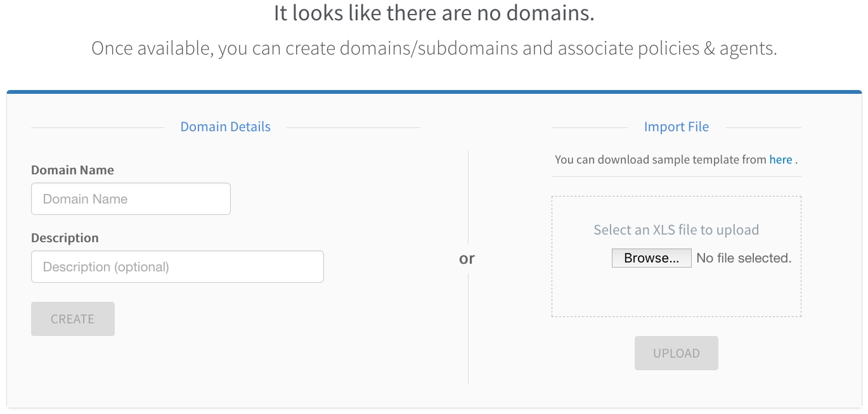This screenshot has width=868, height=414.
Task: Click 'You can download sample template from' text
Action: tap(660, 160)
